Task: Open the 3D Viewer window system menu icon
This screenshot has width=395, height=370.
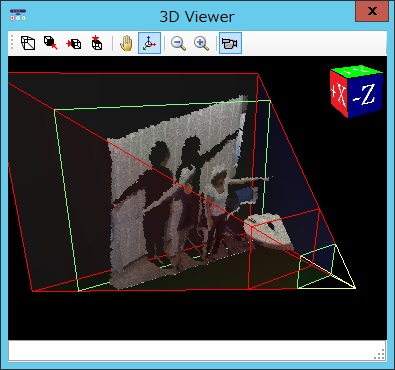Action: tap(18, 15)
